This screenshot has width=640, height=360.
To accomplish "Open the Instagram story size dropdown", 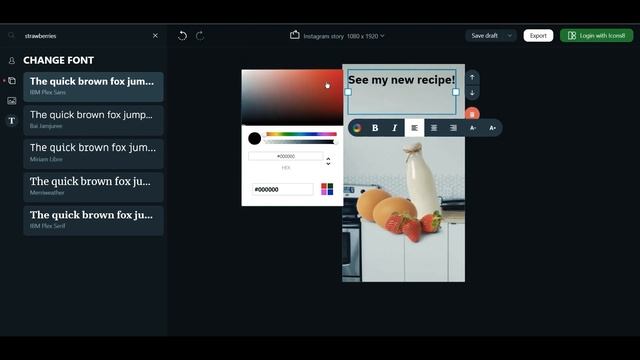I will coord(344,36).
